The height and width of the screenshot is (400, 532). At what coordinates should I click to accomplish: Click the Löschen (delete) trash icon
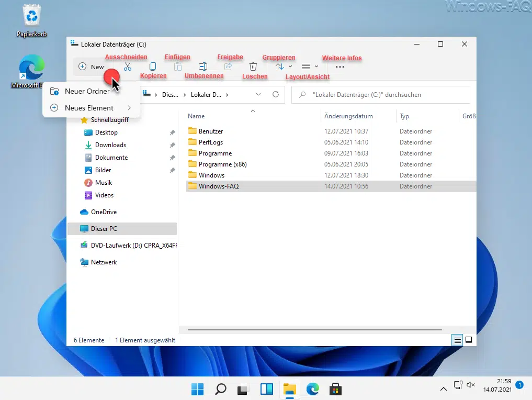pyautogui.click(x=253, y=66)
